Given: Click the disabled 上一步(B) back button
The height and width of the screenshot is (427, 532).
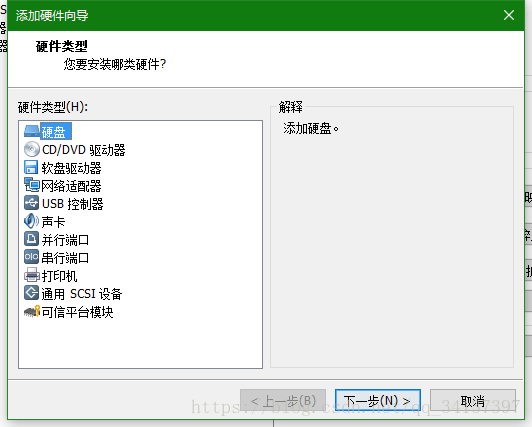Looking at the screenshot, I should [x=283, y=401].
